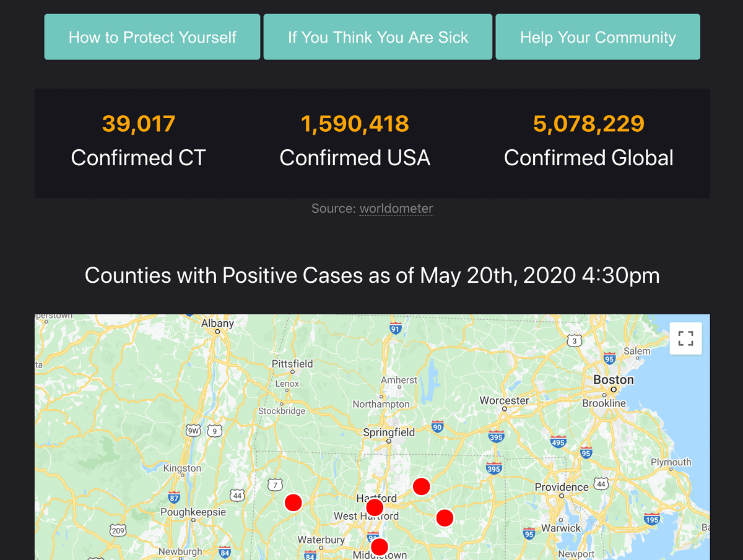This screenshot has height=560, width=743.
Task: Open How to Protect Yourself page
Action: pos(152,37)
